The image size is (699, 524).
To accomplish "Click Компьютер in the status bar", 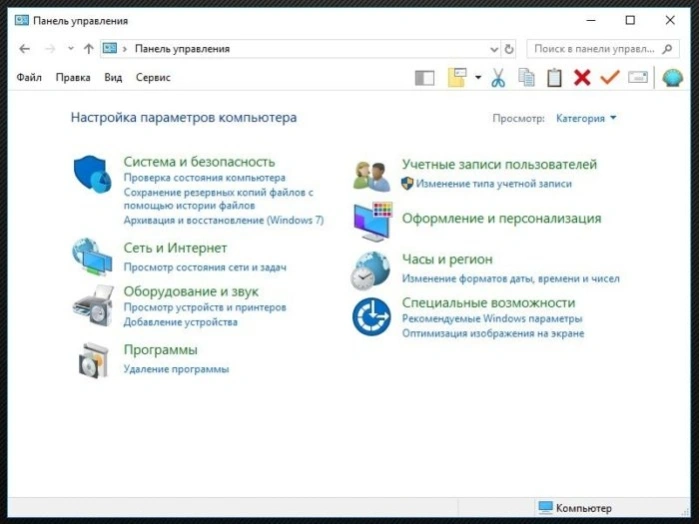I will (x=575, y=508).
